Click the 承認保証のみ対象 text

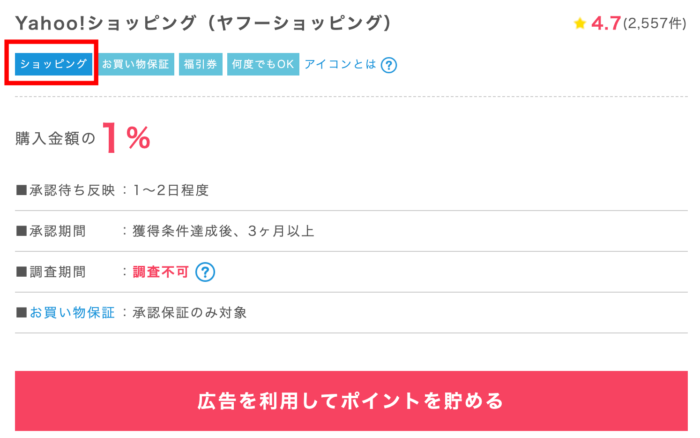[x=190, y=313]
